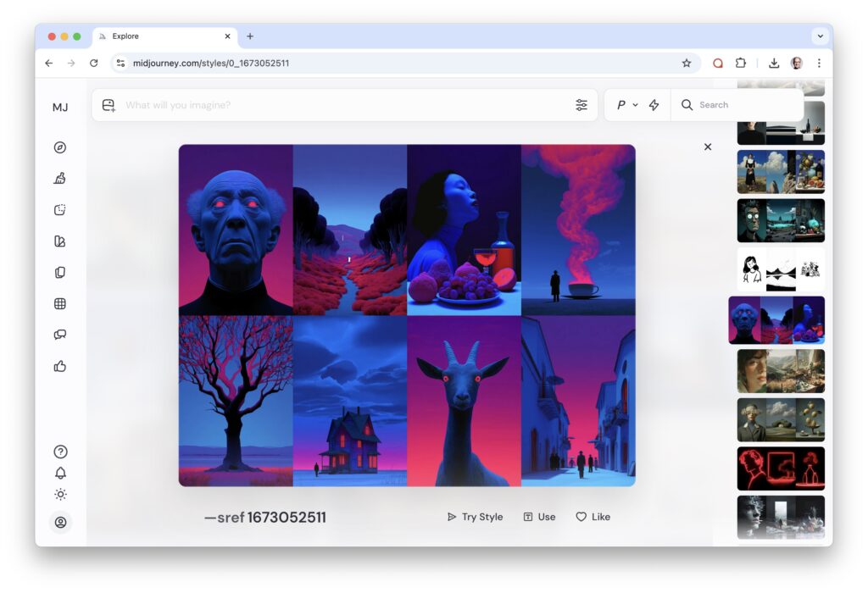Viewport: 868px width, 593px height.
Task: Bookmark this page with the star icon
Action: click(x=687, y=63)
